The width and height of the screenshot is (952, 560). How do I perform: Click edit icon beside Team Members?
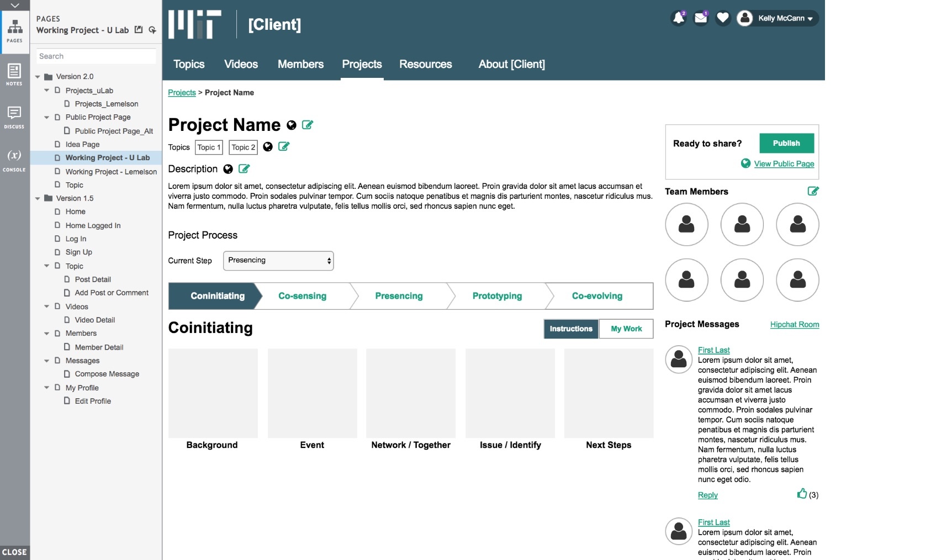(813, 191)
